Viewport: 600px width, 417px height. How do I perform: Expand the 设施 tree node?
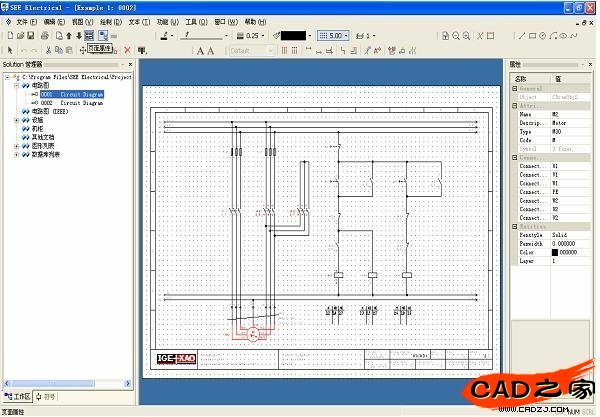coord(17,119)
